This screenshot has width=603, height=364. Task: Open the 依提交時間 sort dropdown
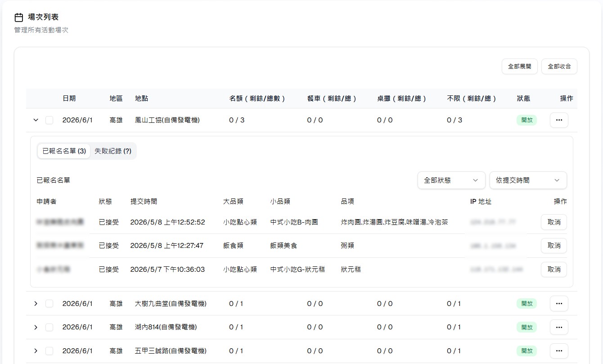click(x=528, y=180)
